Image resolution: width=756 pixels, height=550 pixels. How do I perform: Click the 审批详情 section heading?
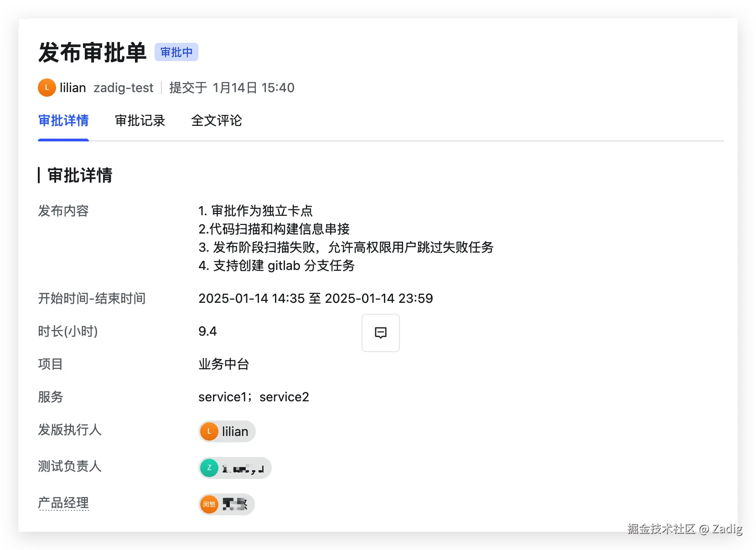pyautogui.click(x=80, y=175)
